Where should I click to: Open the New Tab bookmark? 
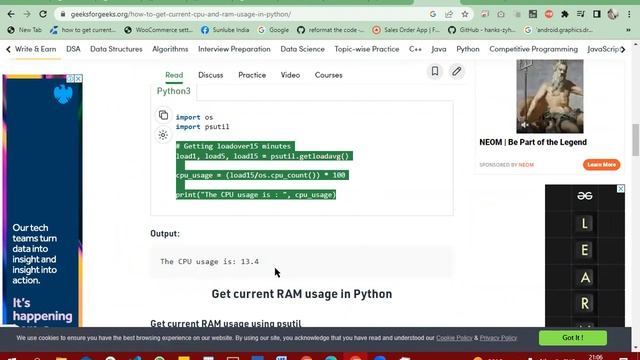click(x=25, y=30)
